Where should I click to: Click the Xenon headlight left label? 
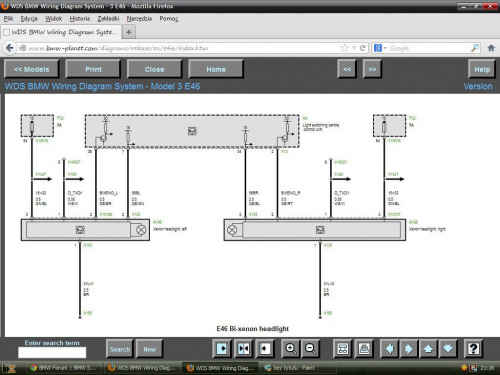[170, 229]
